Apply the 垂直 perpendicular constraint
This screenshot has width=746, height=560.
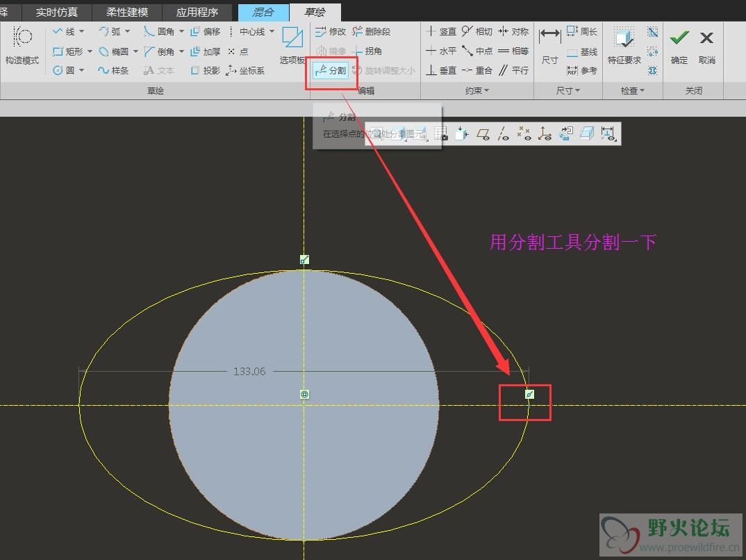tap(441, 70)
